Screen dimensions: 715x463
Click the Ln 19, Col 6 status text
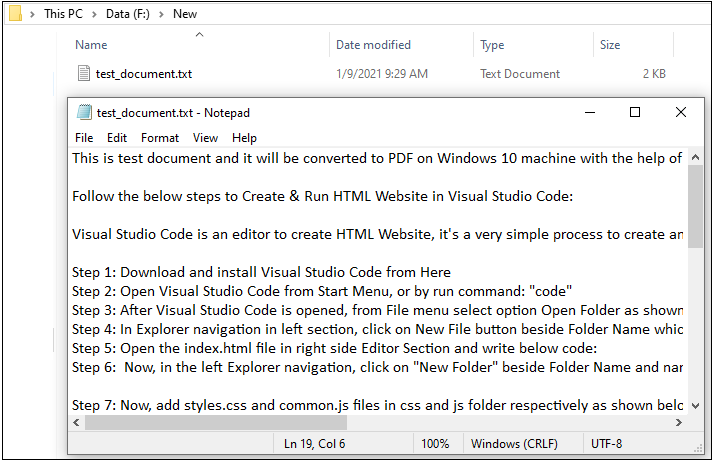[x=315, y=444]
